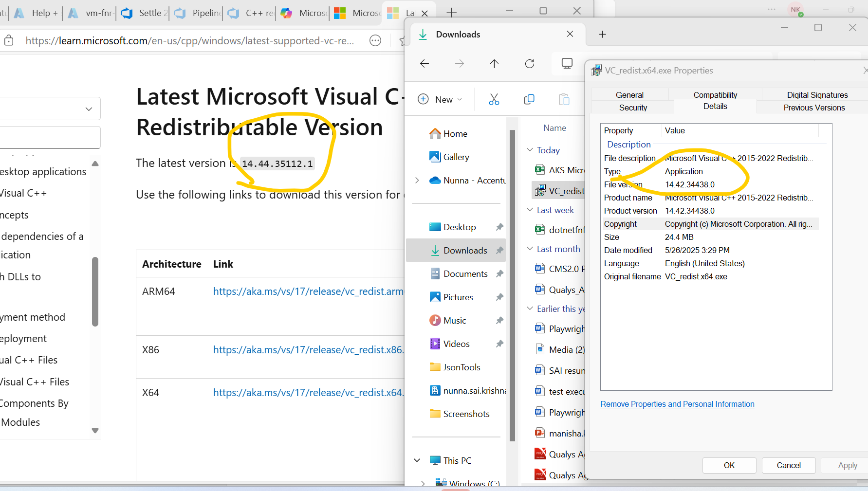The width and height of the screenshot is (868, 491).
Task: View site information lock icon in address bar
Action: pyautogui.click(x=9, y=41)
